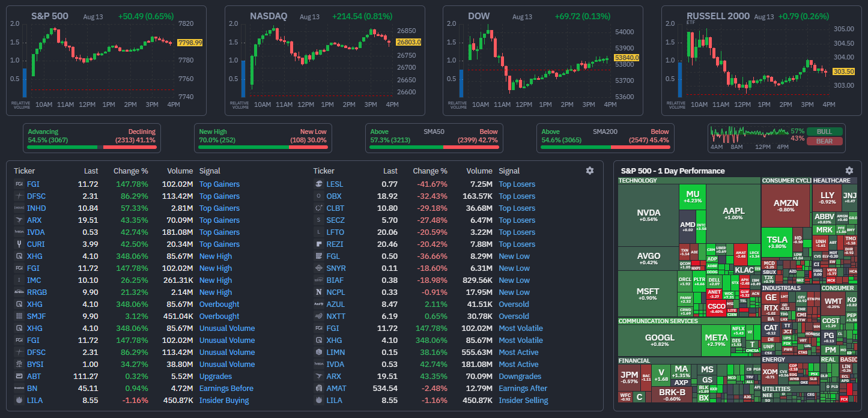Click the NCPL logo icon
The image size is (868, 418).
pyautogui.click(x=318, y=292)
